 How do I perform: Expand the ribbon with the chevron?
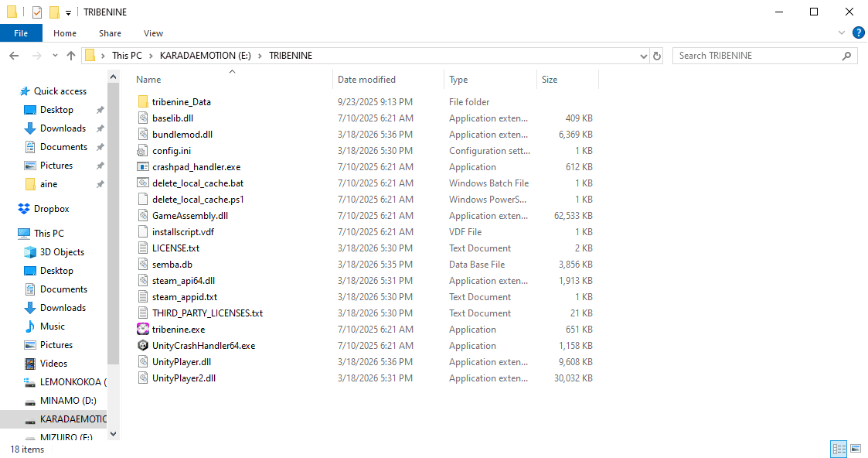click(x=842, y=33)
